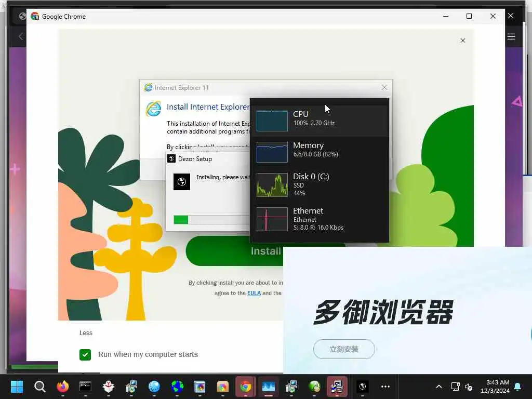Click the green Install button
532x399 pixels.
(235, 251)
